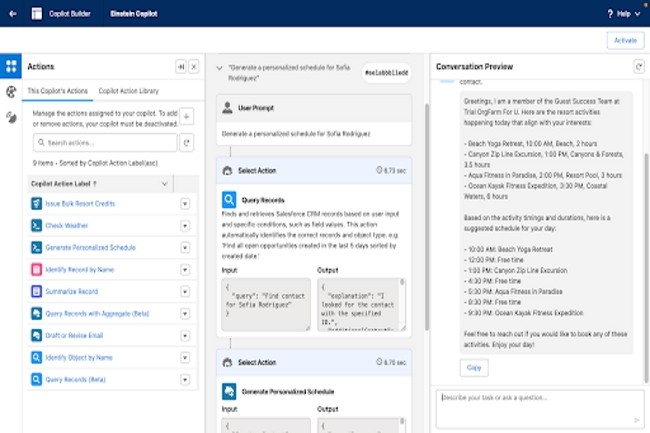Close the Actions panel with the X
650x433 pixels.
(194, 67)
